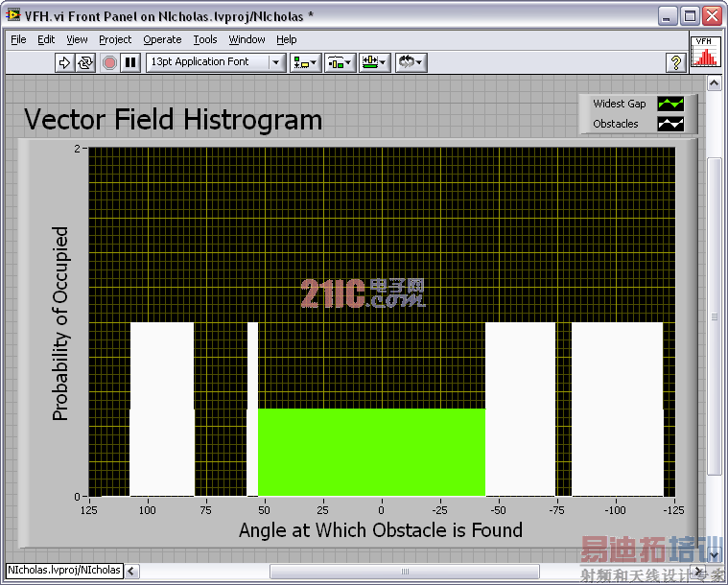728x585 pixels.
Task: Pause execution with the Pause button
Action: 131,62
